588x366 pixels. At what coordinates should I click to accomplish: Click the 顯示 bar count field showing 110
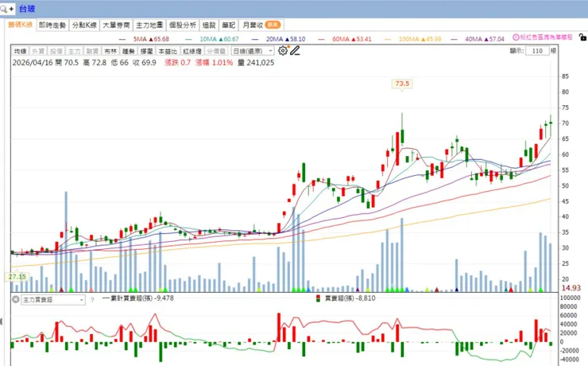[x=537, y=51]
